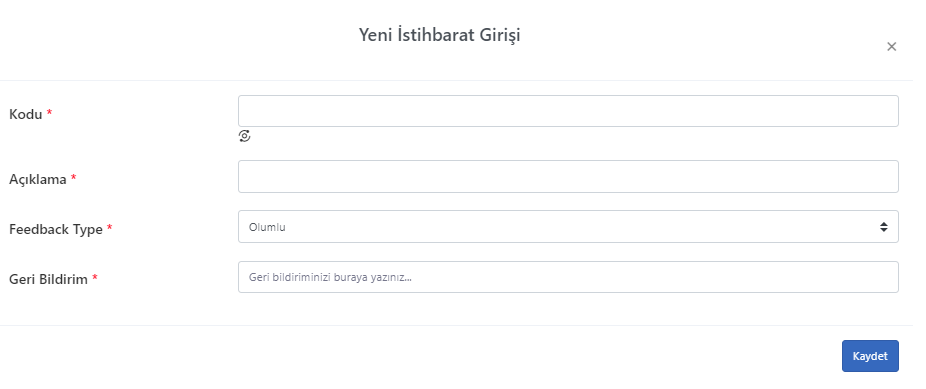This screenshot has width=926, height=389.
Task: Click the Geri Bildirim label text
Action: coord(48,279)
